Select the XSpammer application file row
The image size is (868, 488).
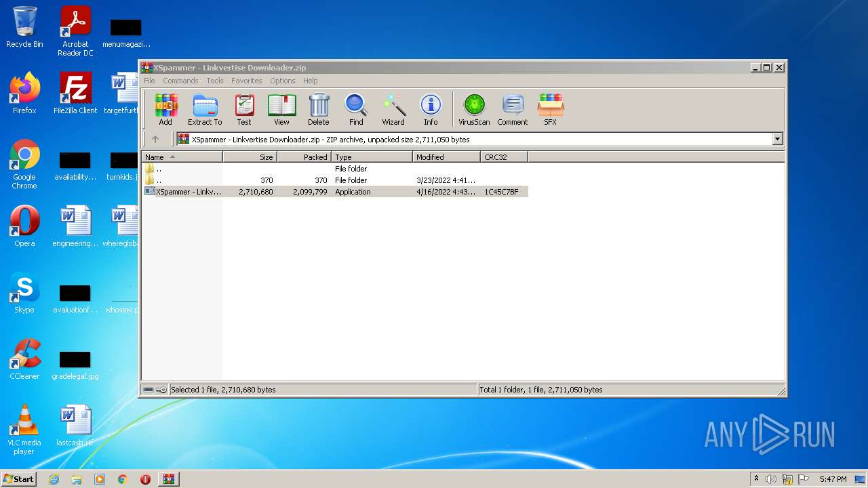pos(335,192)
